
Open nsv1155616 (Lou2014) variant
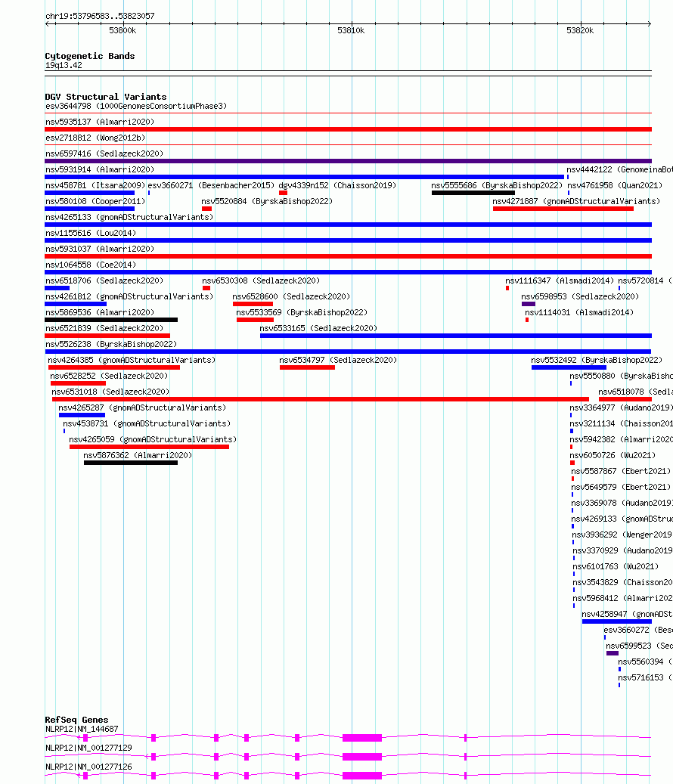coord(91,233)
